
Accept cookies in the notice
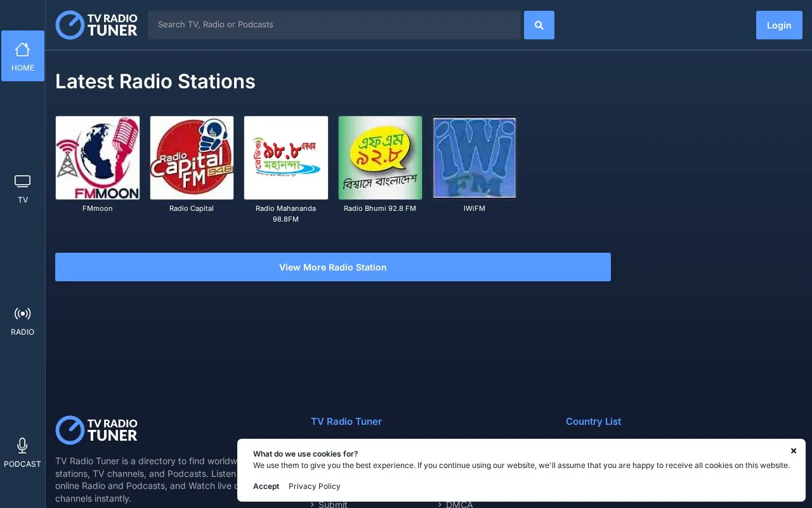pyautogui.click(x=266, y=486)
